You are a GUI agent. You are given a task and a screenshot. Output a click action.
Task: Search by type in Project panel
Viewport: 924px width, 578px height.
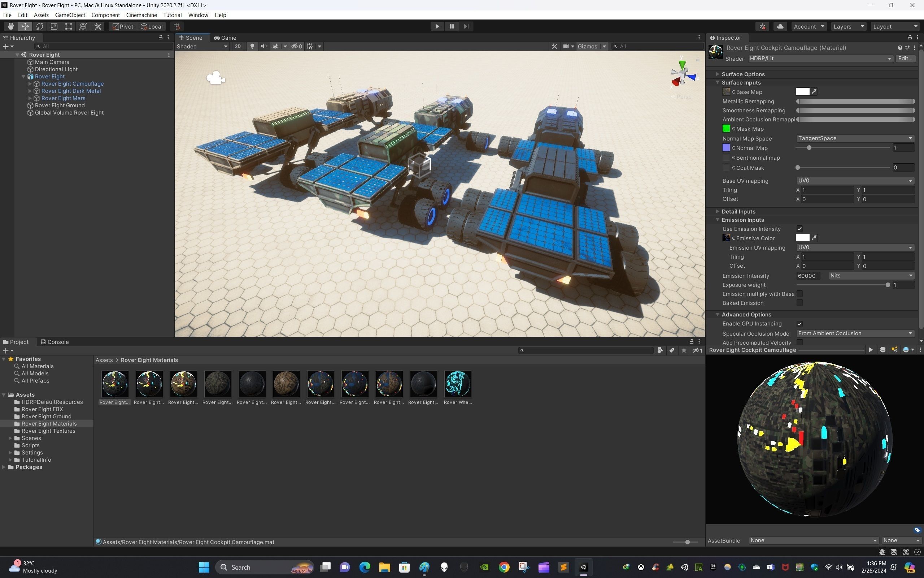pos(660,350)
